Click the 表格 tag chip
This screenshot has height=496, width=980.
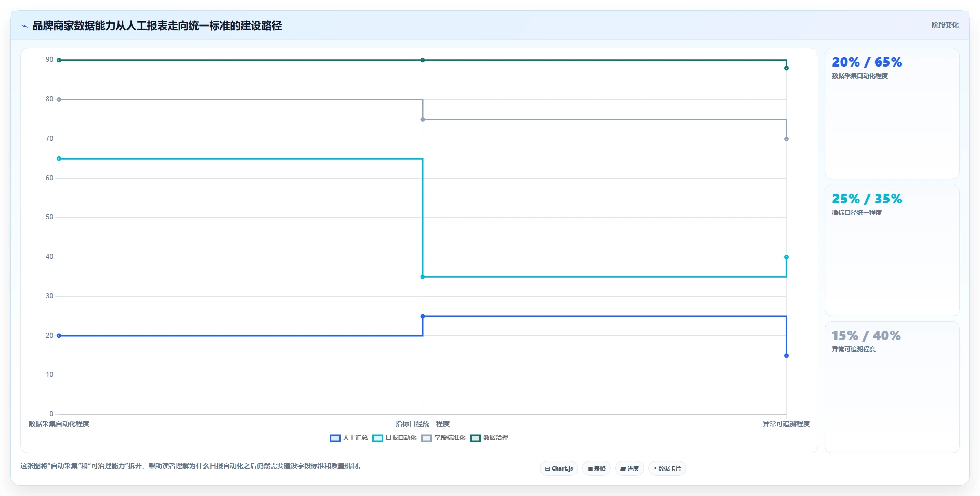pos(596,468)
